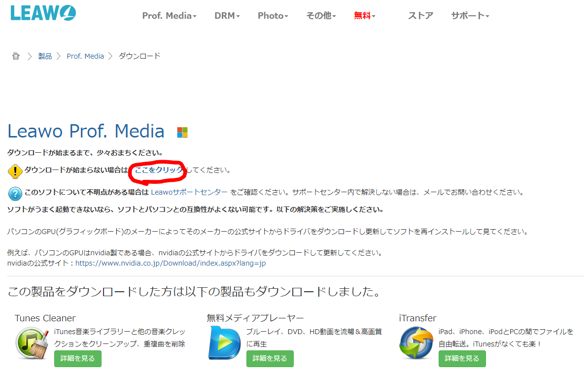Click 詳細を見る button under Tunes Cleaner
Viewport: 588px width, 376px height.
[x=77, y=359]
